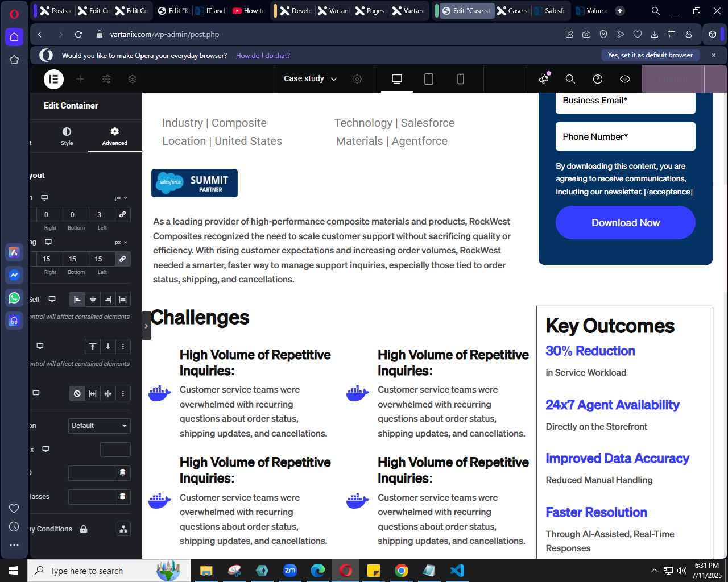The height and width of the screenshot is (582, 728).
Task: Open page settings gear icon
Action: [x=357, y=79]
